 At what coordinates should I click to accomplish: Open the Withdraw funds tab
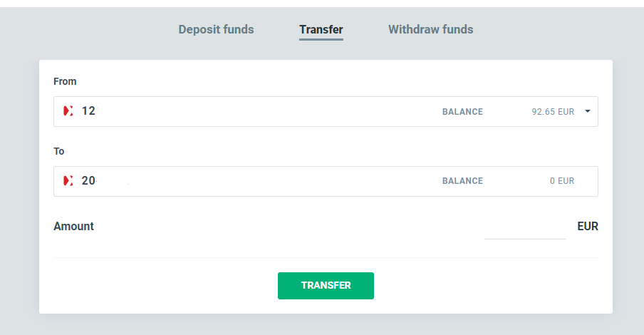pyautogui.click(x=430, y=30)
